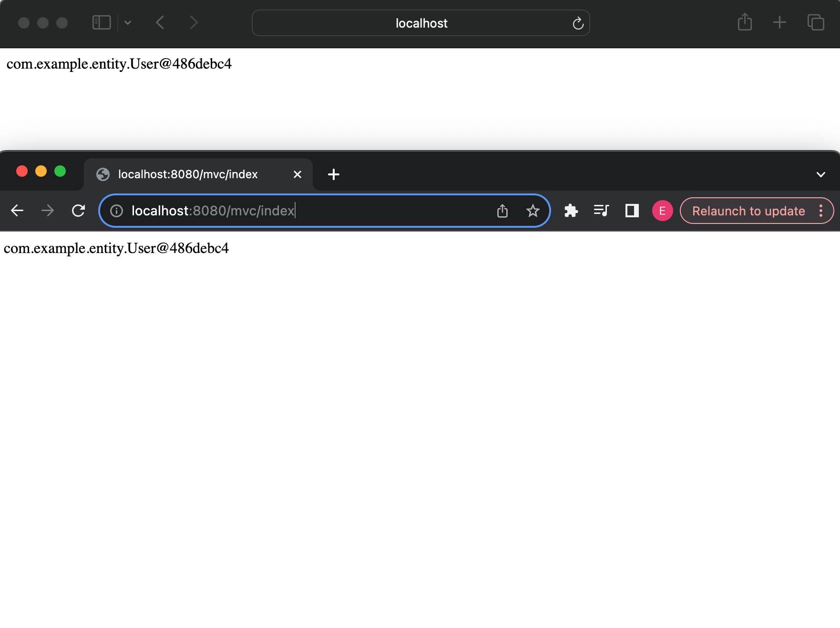Screen dimensions: 840x628
Task: Open the Chrome extensions puzzle icon
Action: (x=570, y=211)
